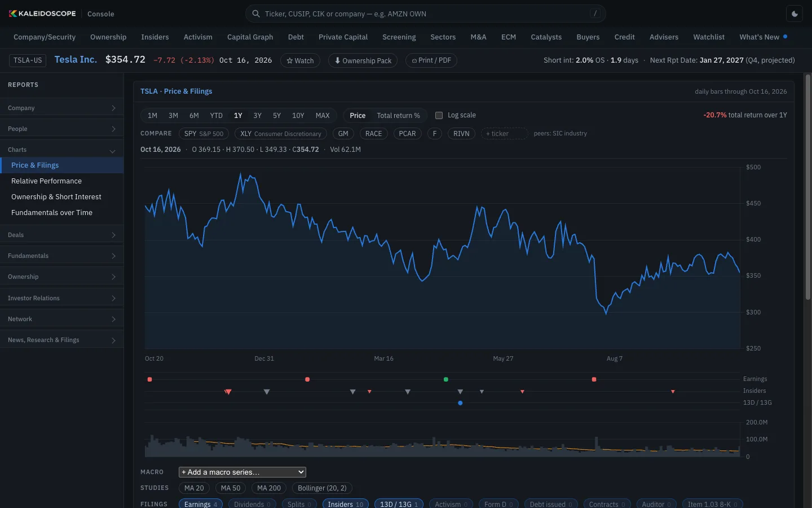Viewport: 812px width, 508px height.
Task: Toggle MA 200 study
Action: (x=269, y=488)
